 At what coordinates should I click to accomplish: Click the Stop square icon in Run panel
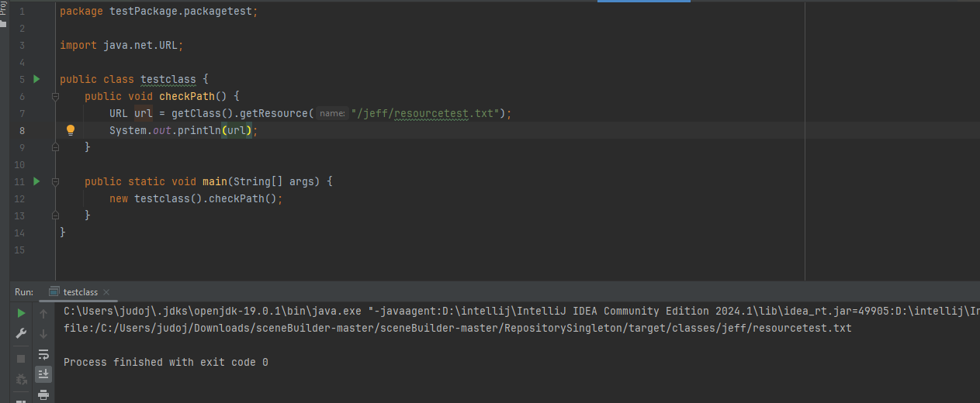(x=21, y=358)
